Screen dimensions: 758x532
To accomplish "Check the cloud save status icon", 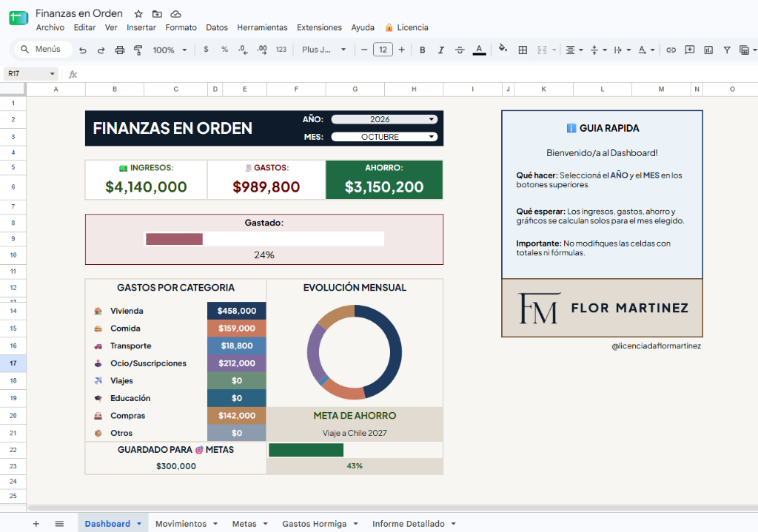I will 176,14.
